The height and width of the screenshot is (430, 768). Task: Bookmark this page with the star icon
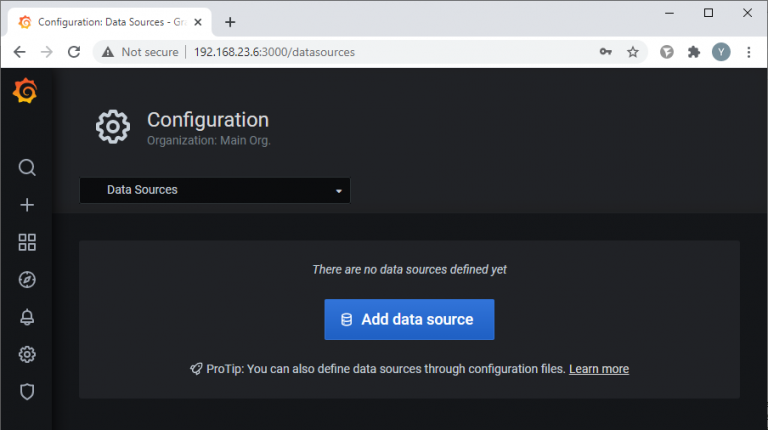(632, 52)
